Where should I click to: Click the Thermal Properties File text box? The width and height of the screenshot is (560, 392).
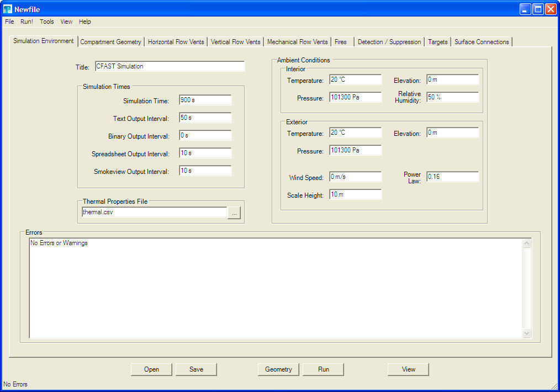pyautogui.click(x=154, y=212)
